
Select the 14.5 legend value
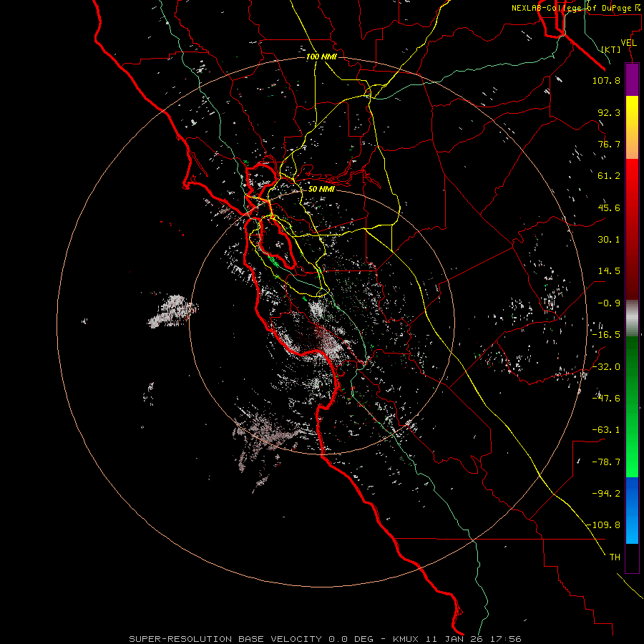(609, 271)
